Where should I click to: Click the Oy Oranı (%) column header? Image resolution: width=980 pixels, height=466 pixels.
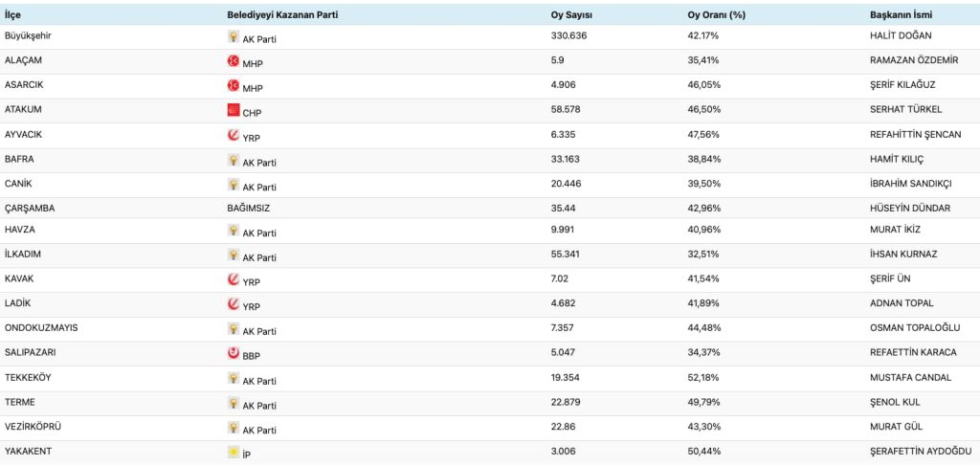717,15
